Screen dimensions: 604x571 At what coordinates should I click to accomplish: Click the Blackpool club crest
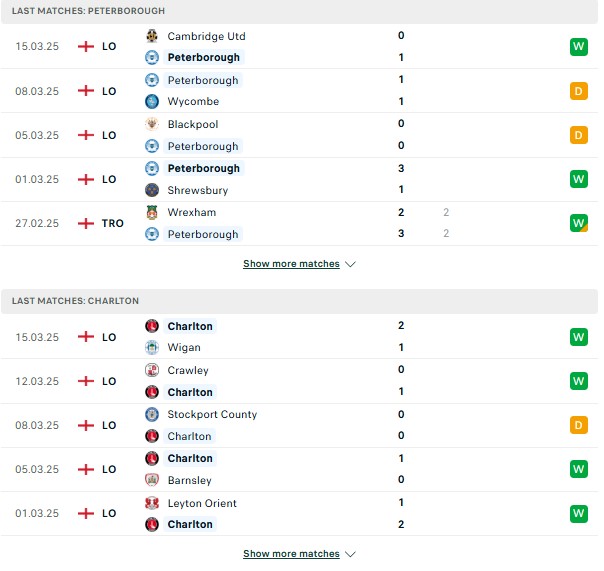tap(152, 124)
